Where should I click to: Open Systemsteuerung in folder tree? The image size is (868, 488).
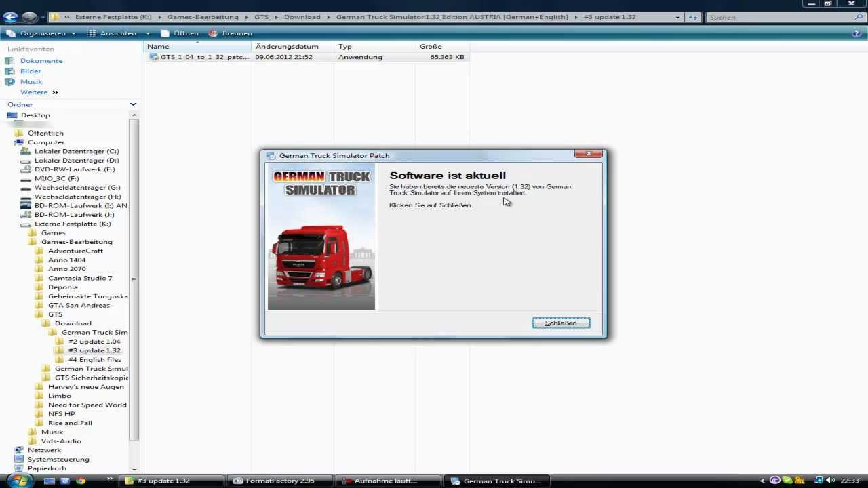(58, 460)
